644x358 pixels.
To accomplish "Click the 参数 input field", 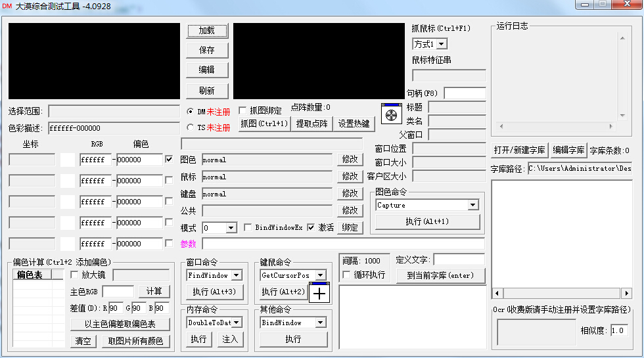I will pyautogui.click(x=343, y=244).
